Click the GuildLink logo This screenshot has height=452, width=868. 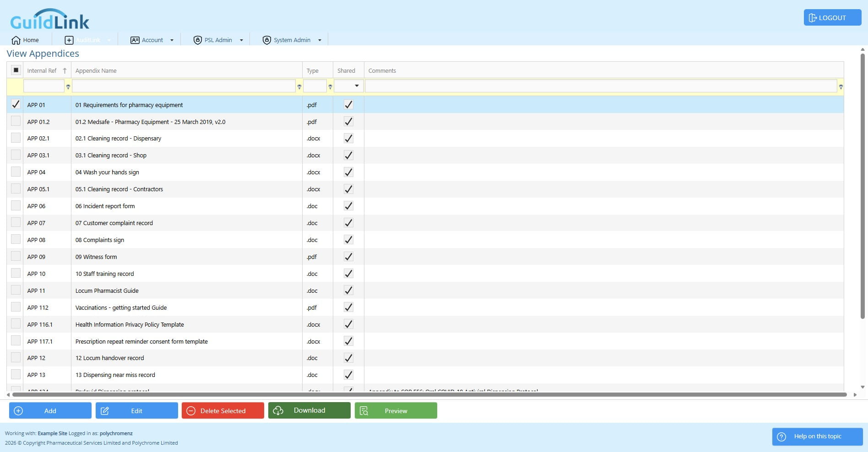pos(50,19)
